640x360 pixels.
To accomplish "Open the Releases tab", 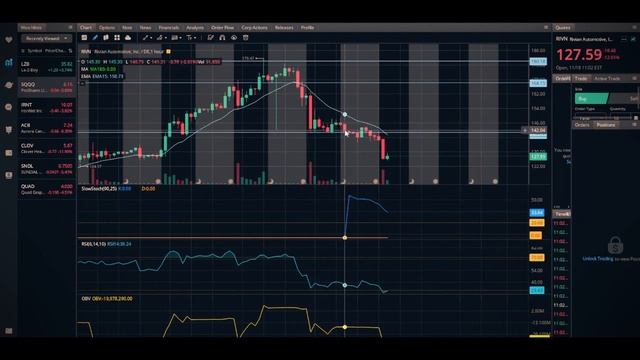I will click(284, 27).
